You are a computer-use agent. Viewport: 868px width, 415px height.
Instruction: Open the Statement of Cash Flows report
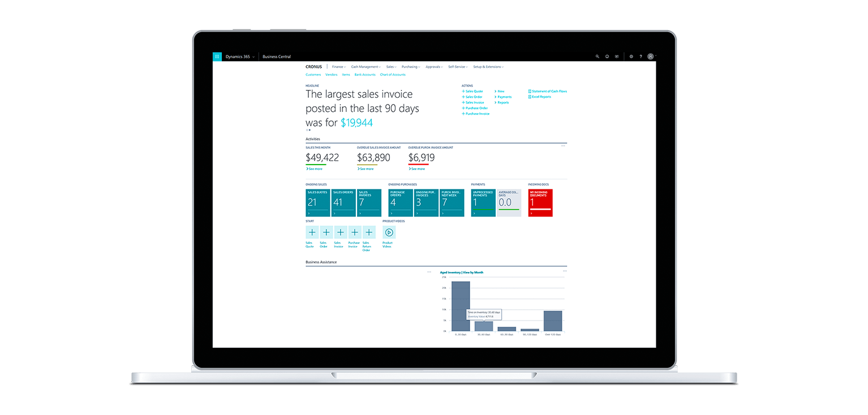point(547,91)
